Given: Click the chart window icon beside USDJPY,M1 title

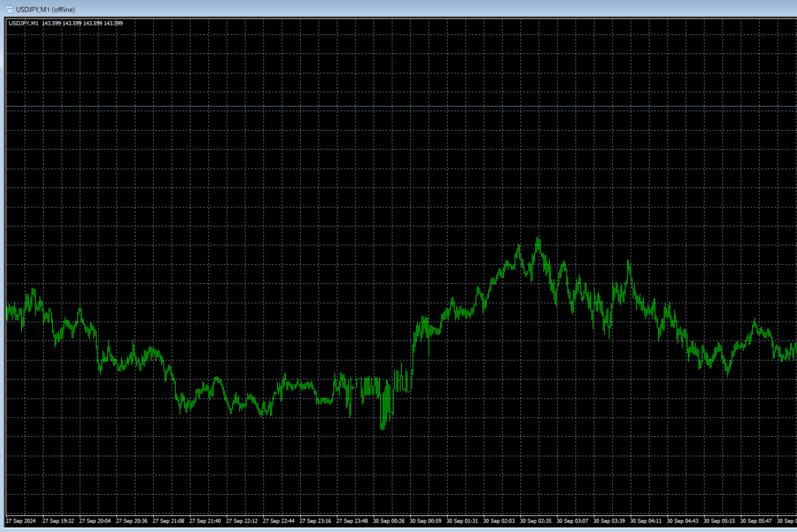Looking at the screenshot, I should [x=9, y=9].
